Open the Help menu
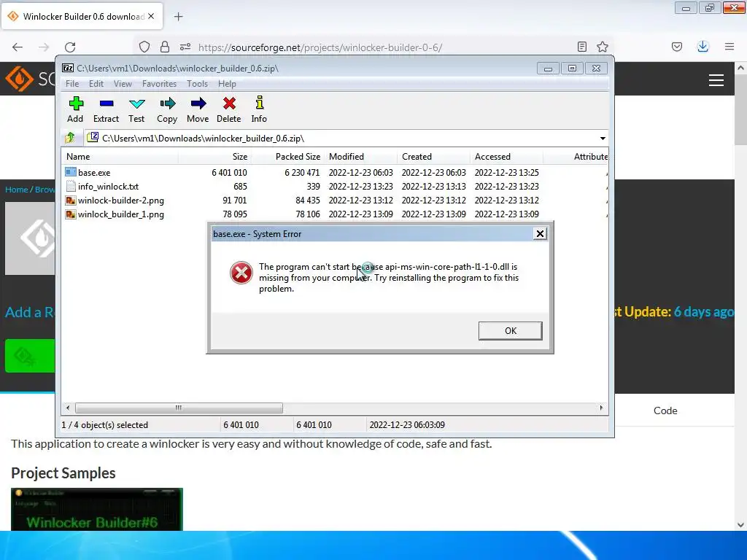Viewport: 747px width, 560px height. tap(228, 84)
